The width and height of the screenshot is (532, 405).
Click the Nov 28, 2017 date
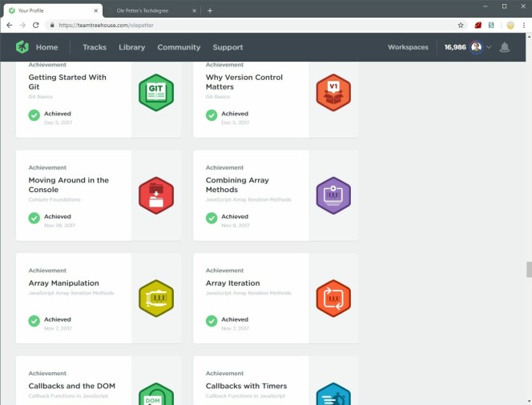[59, 226]
